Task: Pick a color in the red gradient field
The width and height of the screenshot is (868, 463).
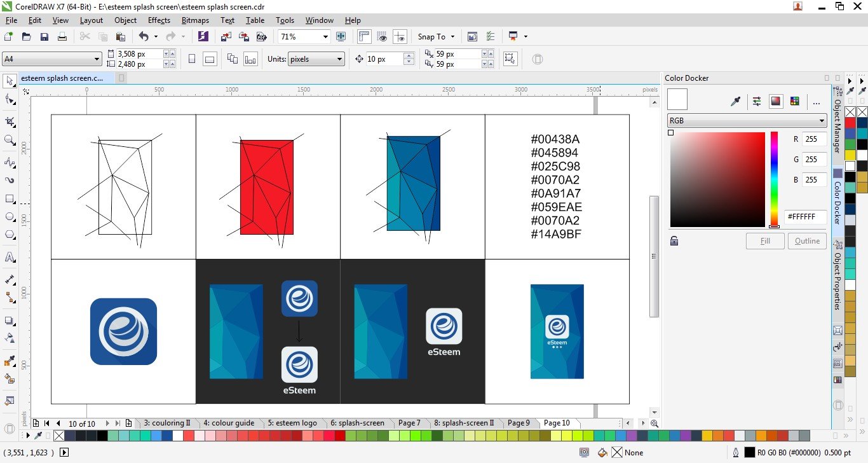Action: 717,179
